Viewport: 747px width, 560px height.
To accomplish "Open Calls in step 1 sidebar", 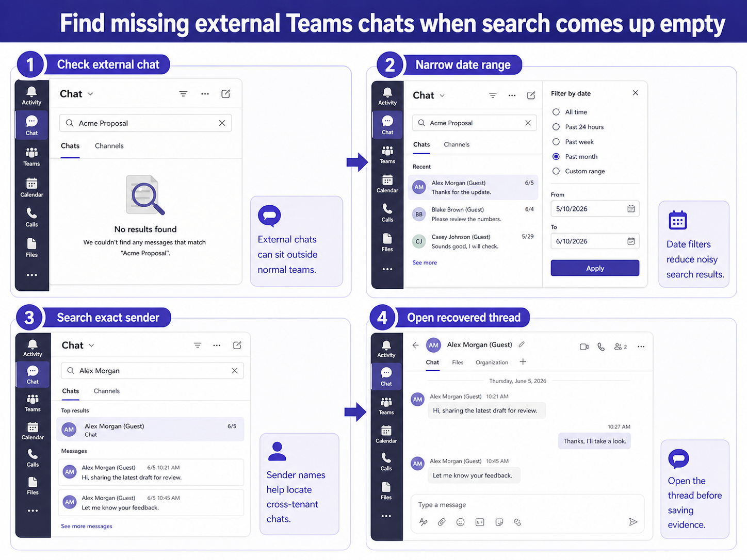I will pyautogui.click(x=31, y=218).
